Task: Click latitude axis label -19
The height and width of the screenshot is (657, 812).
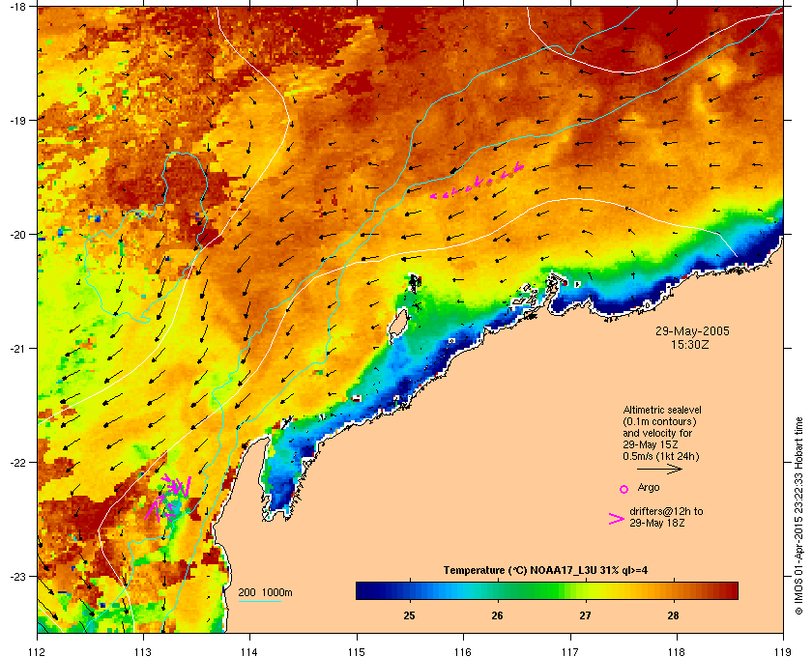Action: (x=17, y=121)
